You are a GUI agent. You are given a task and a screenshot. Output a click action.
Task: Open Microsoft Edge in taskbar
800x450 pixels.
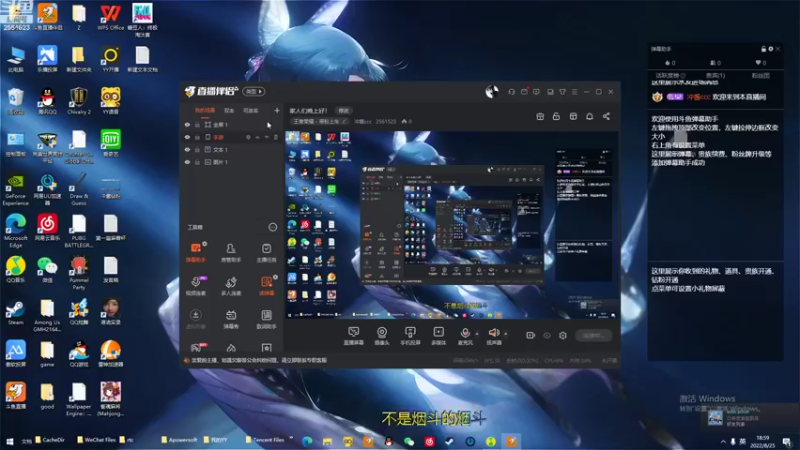click(x=307, y=441)
